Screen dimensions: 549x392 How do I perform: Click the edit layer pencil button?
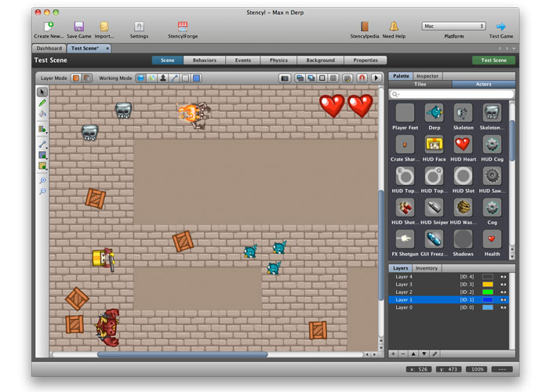coord(434,354)
